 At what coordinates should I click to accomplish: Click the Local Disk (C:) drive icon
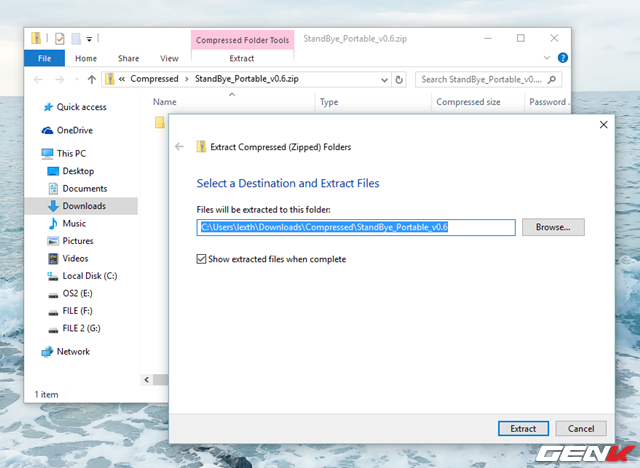click(x=53, y=276)
